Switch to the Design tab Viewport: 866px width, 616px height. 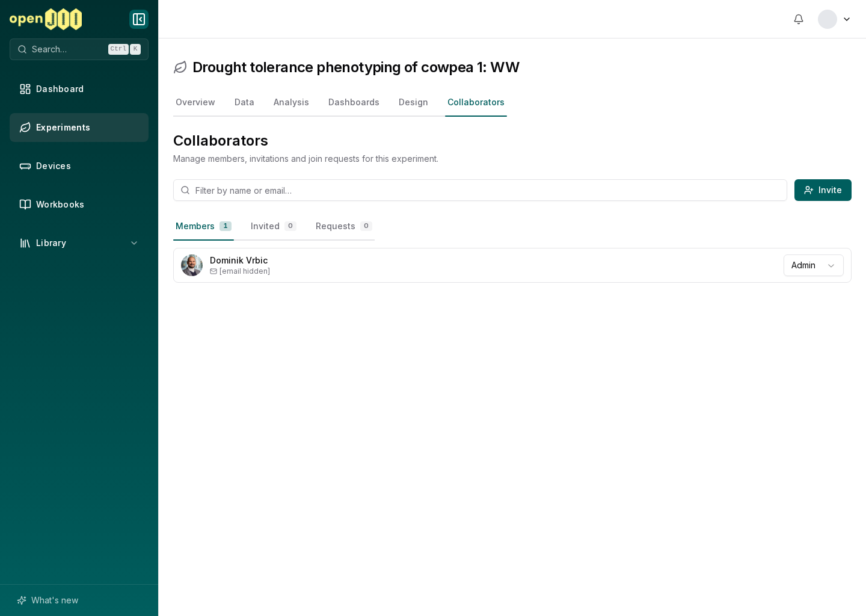pos(413,102)
